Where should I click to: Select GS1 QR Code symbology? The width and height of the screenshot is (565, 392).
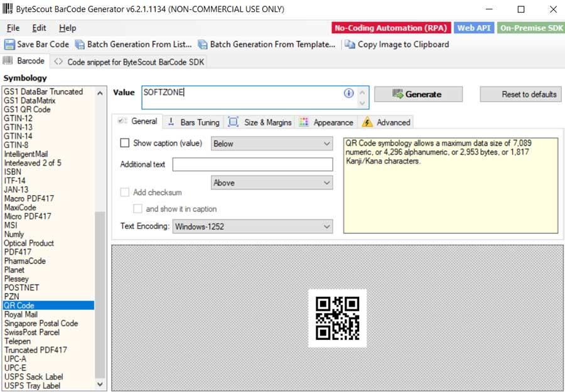(x=27, y=109)
